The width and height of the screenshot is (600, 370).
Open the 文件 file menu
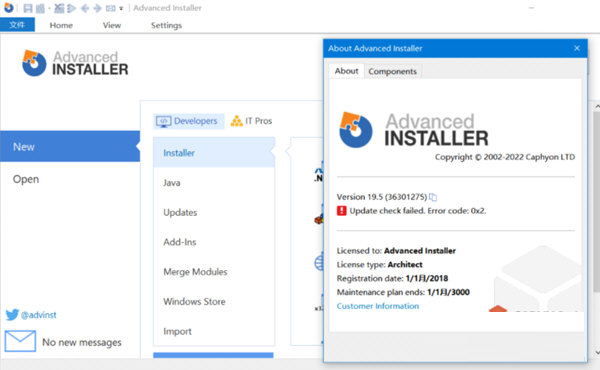(17, 25)
